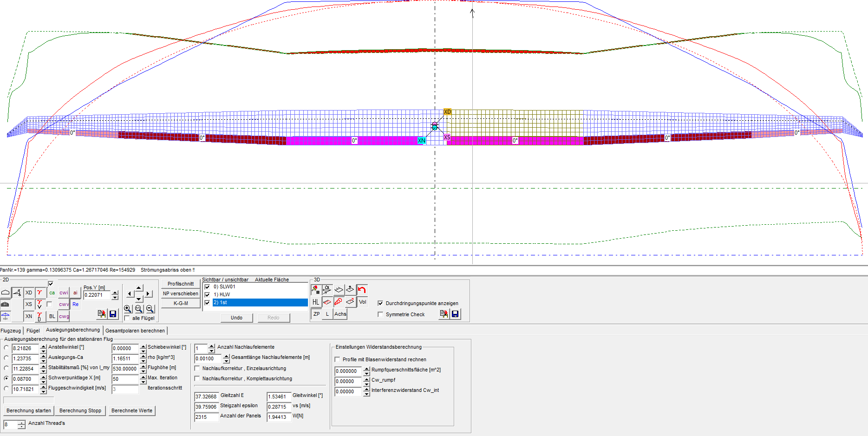Select the Anstellwinkel radio button
The height and width of the screenshot is (436, 868).
(6, 348)
